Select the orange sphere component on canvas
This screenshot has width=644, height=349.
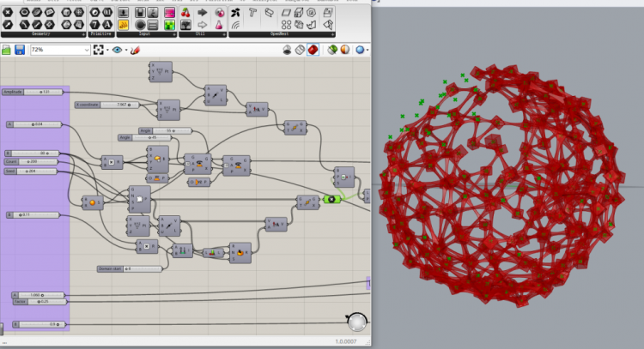(93, 202)
